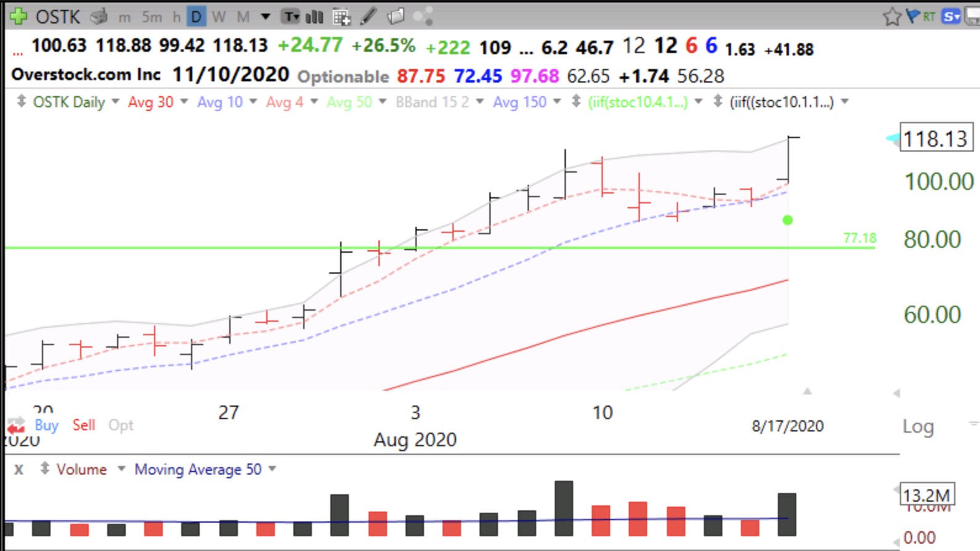Screen dimensions: 980x551
Task: Click the green RT real-time indicator
Action: click(929, 17)
